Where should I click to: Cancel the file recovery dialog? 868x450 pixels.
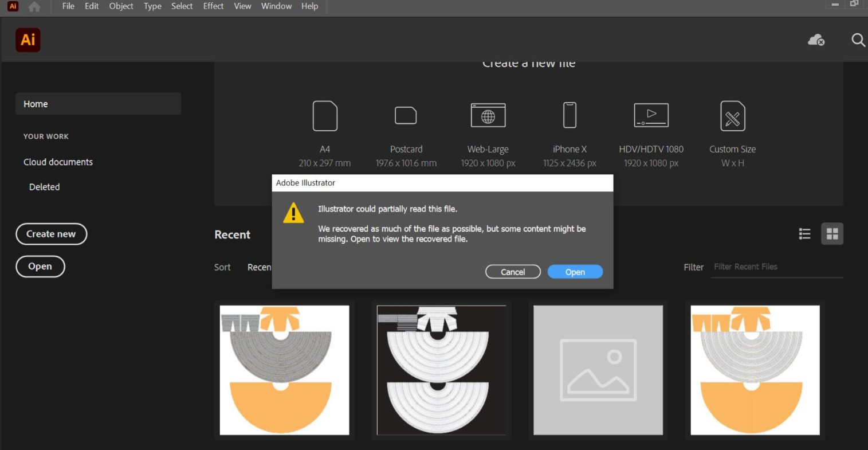tap(513, 272)
